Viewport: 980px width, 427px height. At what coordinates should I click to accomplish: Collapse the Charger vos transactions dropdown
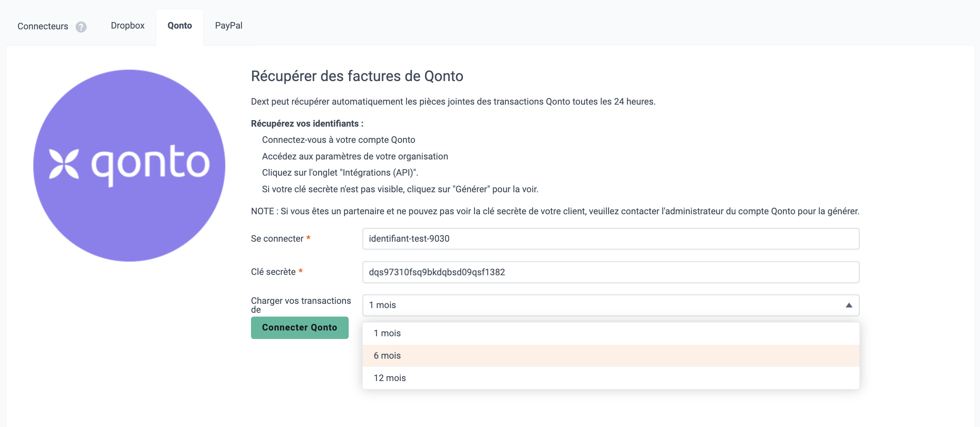pyautogui.click(x=611, y=305)
